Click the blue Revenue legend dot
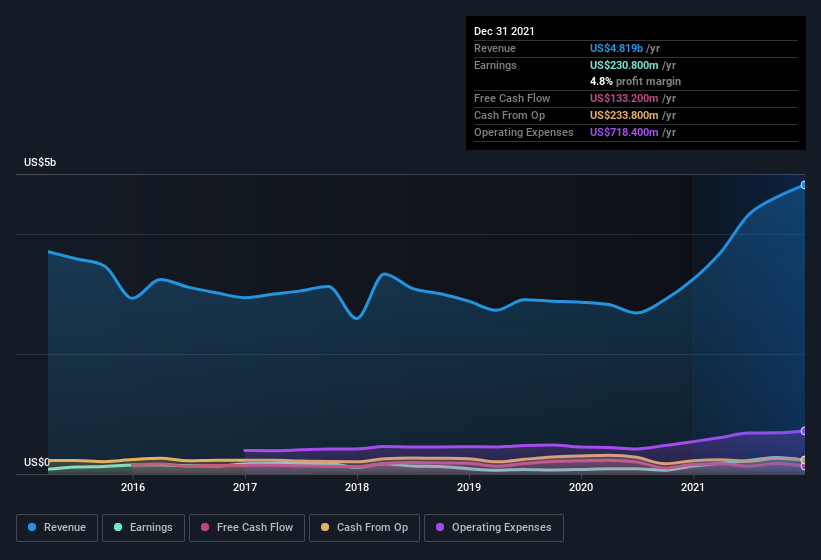821x560 pixels. (32, 527)
